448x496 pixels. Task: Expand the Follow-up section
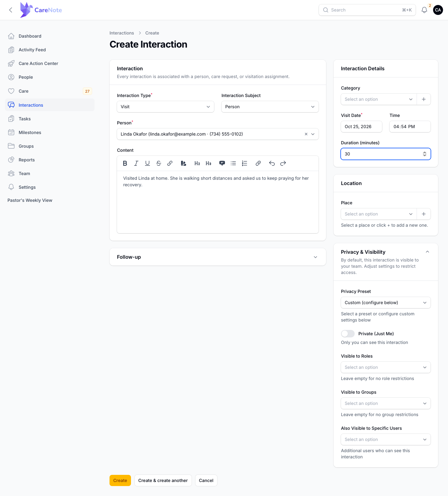click(218, 257)
